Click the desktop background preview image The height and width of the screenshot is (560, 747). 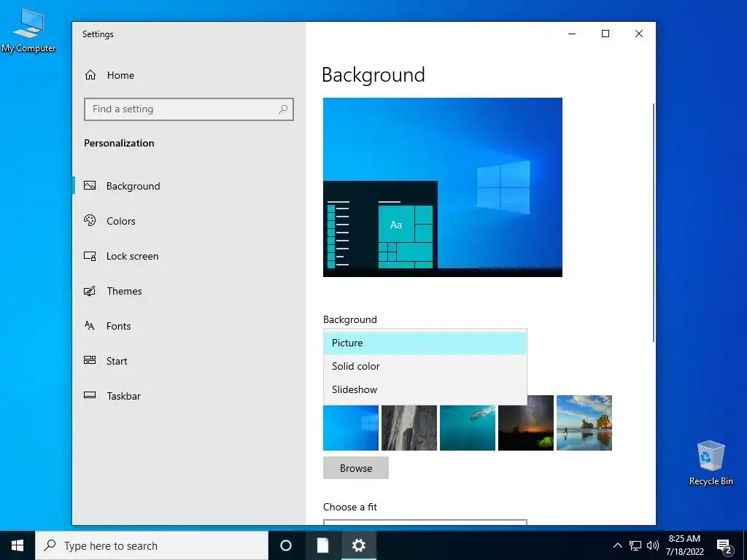[x=443, y=187]
